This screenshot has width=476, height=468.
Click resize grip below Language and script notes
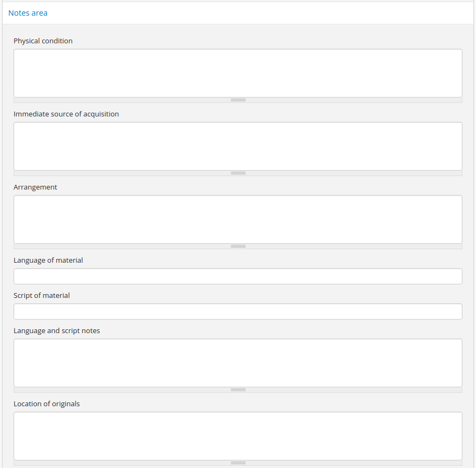tap(238, 390)
